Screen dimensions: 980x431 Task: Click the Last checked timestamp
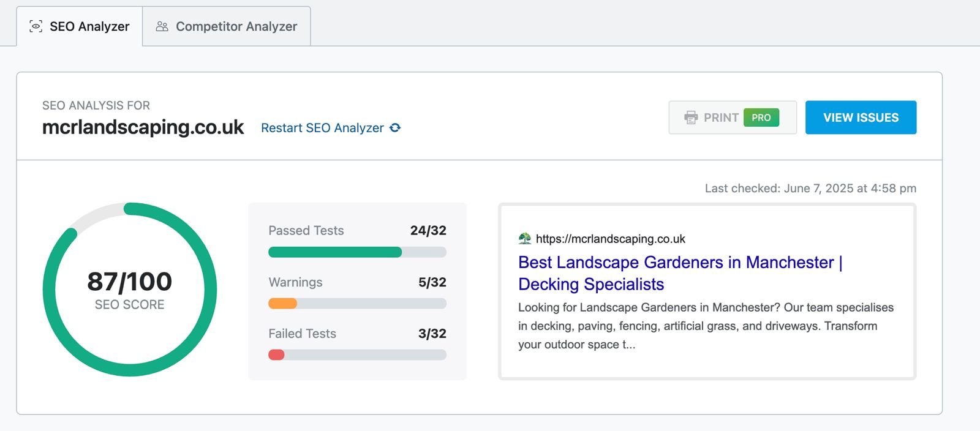click(810, 189)
